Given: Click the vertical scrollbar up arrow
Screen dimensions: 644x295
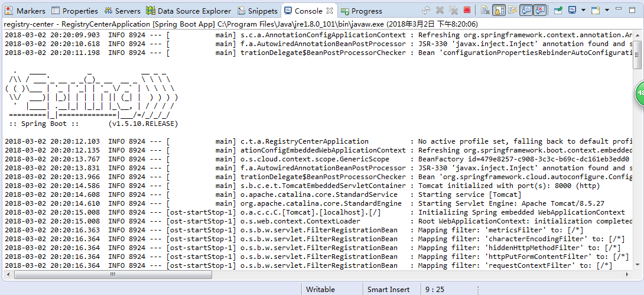Looking at the screenshot, I should point(637,36).
